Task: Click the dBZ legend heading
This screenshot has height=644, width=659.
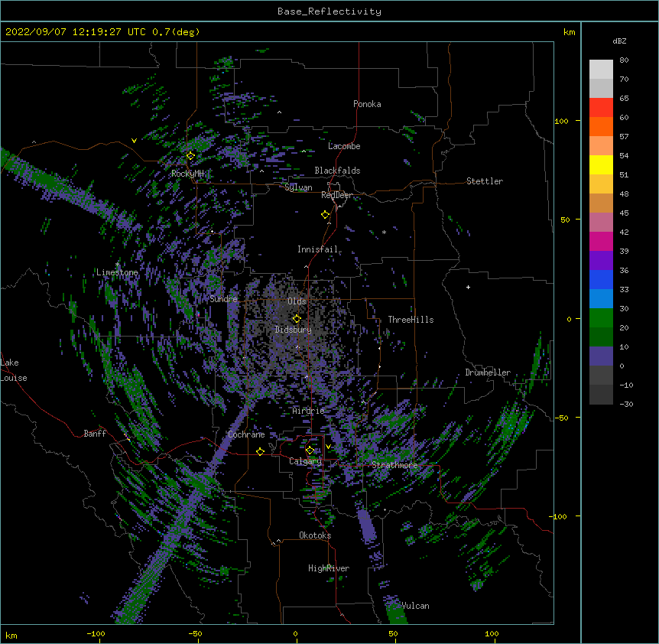Action: click(619, 41)
